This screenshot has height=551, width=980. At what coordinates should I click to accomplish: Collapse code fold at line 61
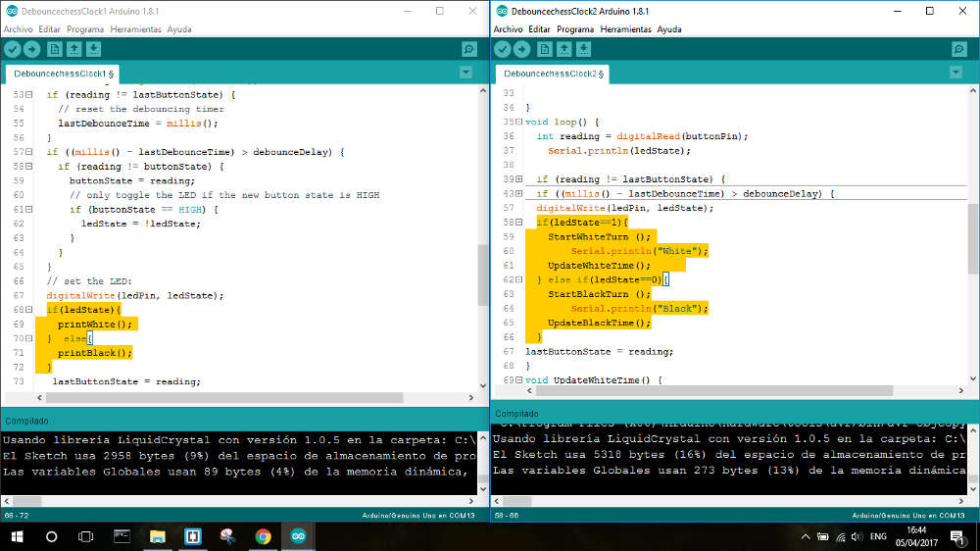pyautogui.click(x=28, y=210)
